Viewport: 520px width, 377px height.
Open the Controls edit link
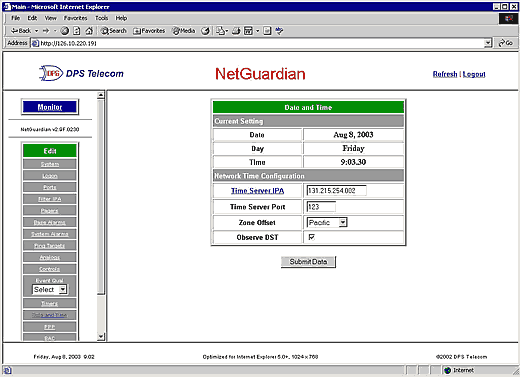click(x=50, y=269)
